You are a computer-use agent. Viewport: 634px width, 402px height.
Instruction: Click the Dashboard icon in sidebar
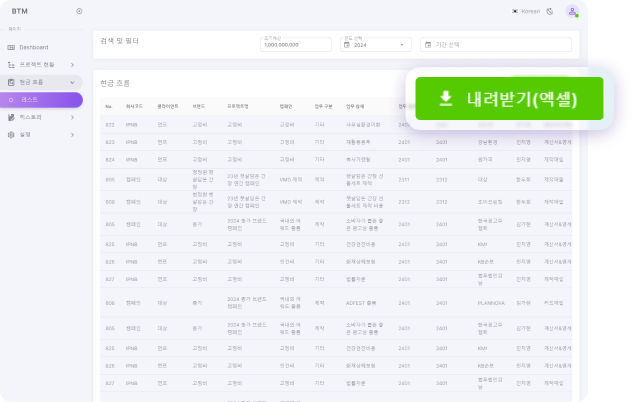click(12, 47)
